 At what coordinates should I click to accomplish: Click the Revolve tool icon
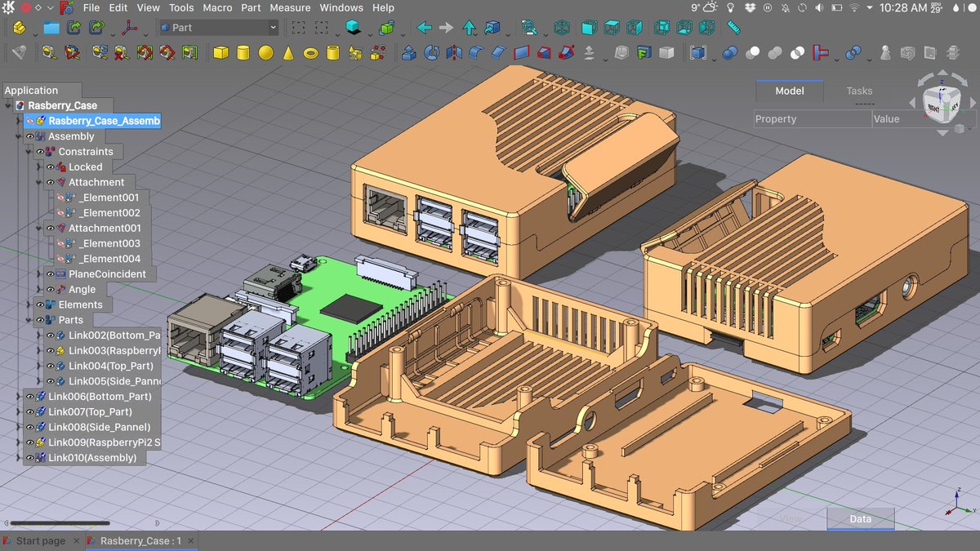pos(432,53)
